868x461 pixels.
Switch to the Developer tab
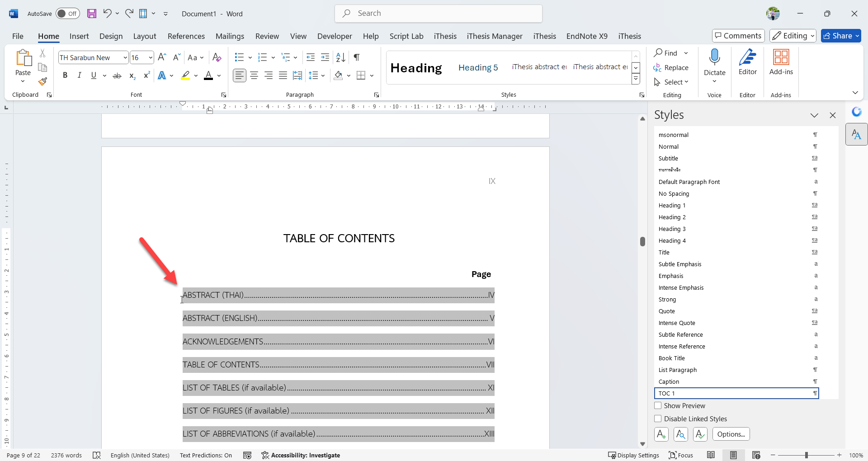335,36
